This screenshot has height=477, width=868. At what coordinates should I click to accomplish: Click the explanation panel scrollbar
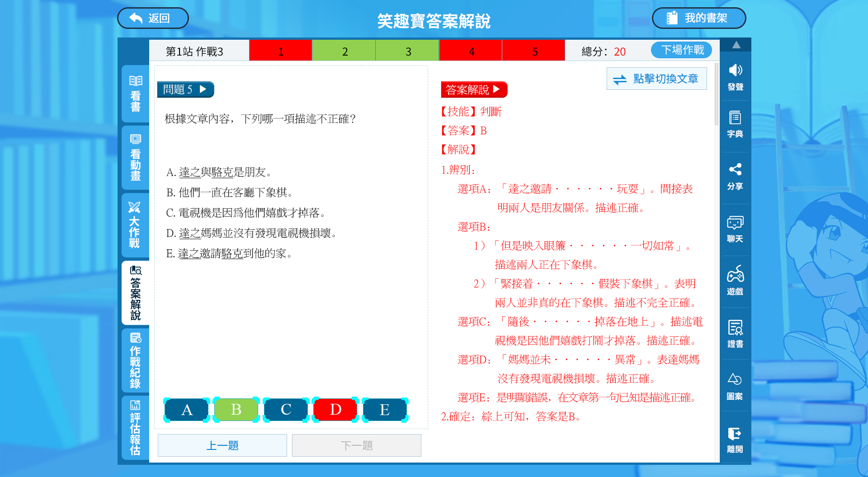716,95
